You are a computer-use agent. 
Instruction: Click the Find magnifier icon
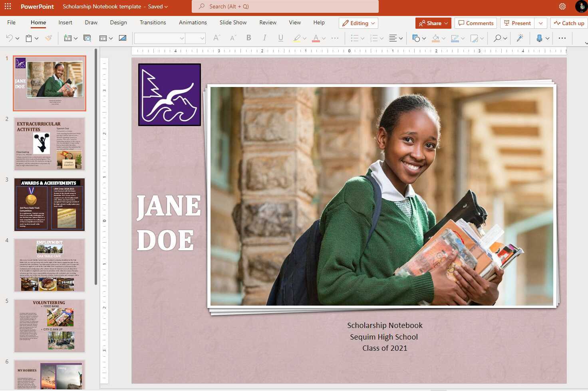tap(498, 38)
